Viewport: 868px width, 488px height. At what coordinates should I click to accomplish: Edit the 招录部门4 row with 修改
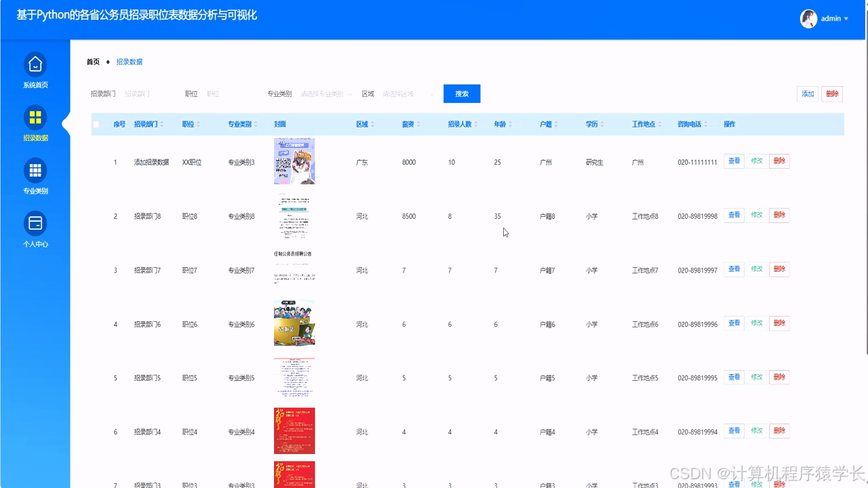click(757, 430)
